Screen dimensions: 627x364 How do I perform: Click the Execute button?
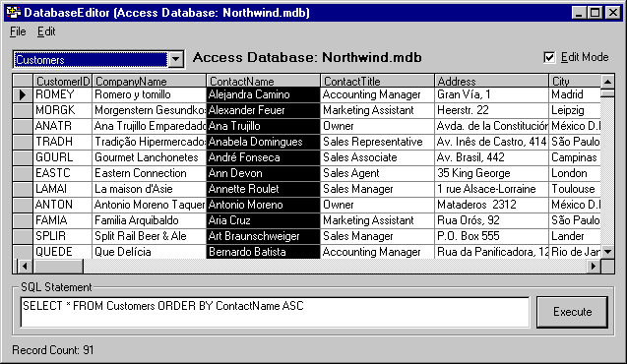[572, 312]
